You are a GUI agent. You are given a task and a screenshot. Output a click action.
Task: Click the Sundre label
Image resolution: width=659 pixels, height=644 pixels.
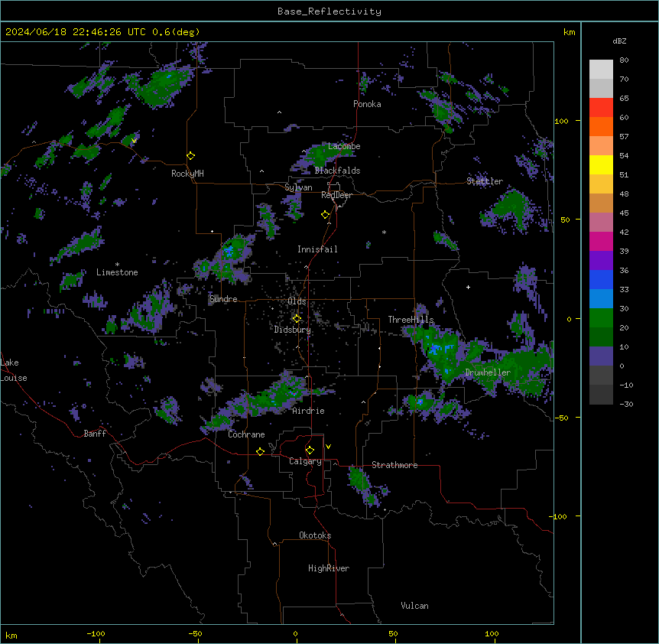(x=223, y=299)
